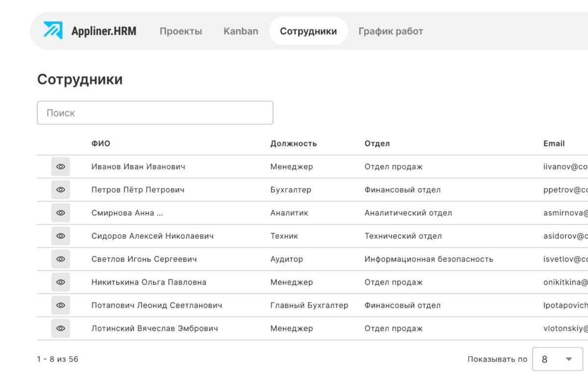View Потапович Леонид Светланович via eye icon
The image size is (588, 392).
click(x=61, y=305)
